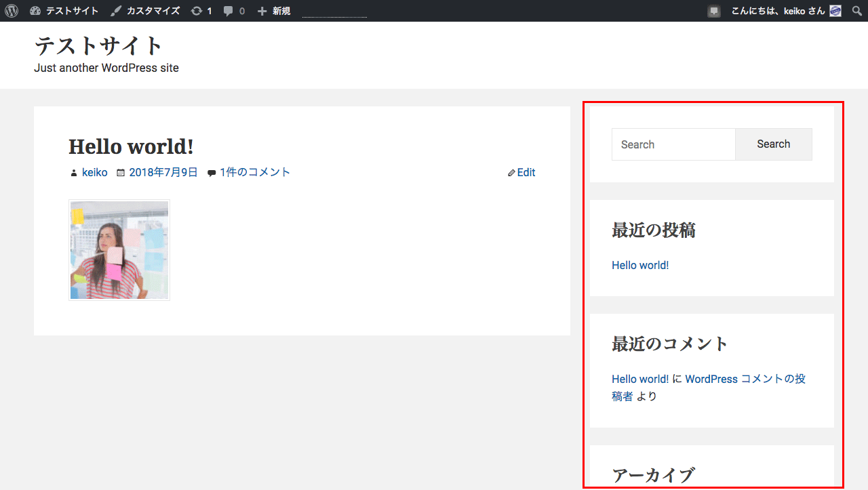Viewport: 868px width, 490px height.
Task: Click the sidebar Search button
Action: pos(774,144)
